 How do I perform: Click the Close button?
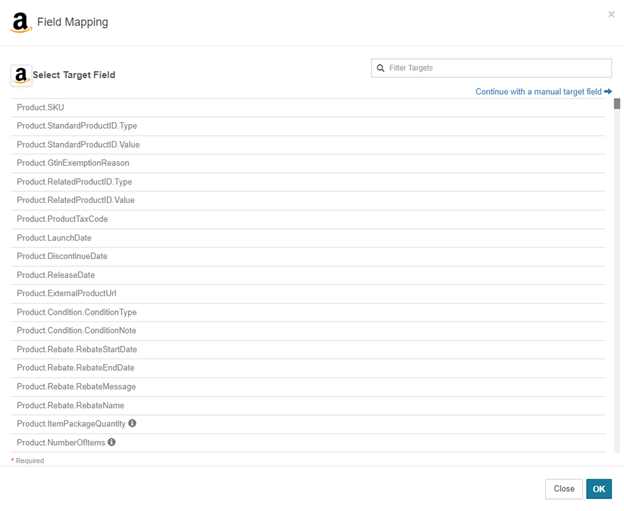click(564, 489)
